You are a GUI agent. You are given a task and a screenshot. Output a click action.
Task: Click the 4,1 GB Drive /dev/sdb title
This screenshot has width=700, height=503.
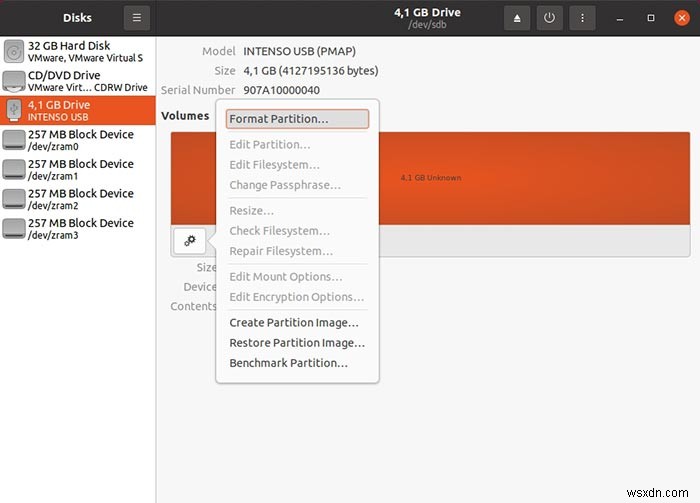427,18
